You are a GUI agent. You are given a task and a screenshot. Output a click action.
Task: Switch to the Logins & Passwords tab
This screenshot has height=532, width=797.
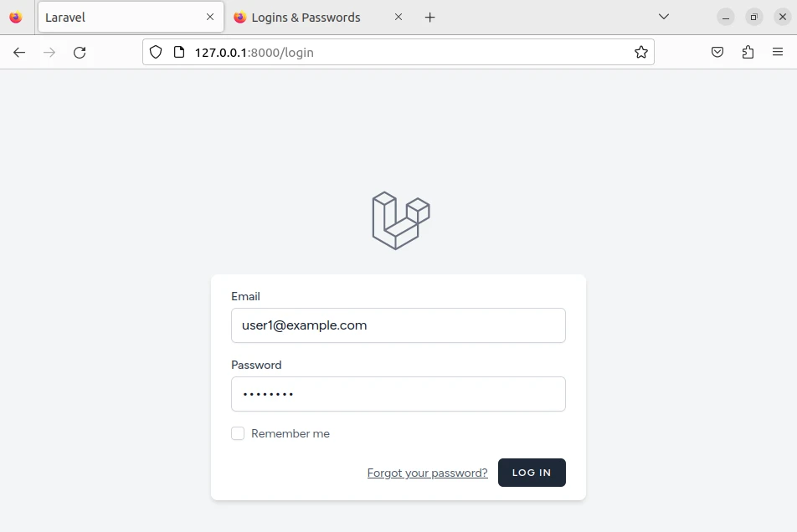[306, 17]
